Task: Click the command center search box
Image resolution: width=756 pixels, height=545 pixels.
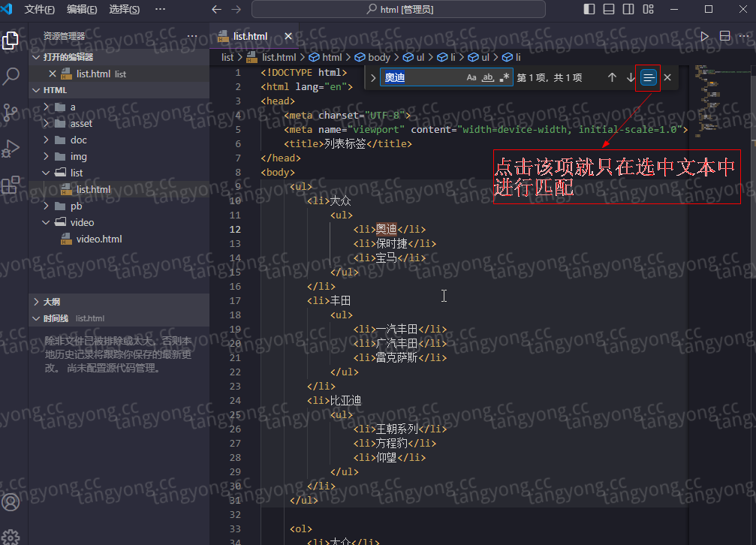Action: [398, 9]
